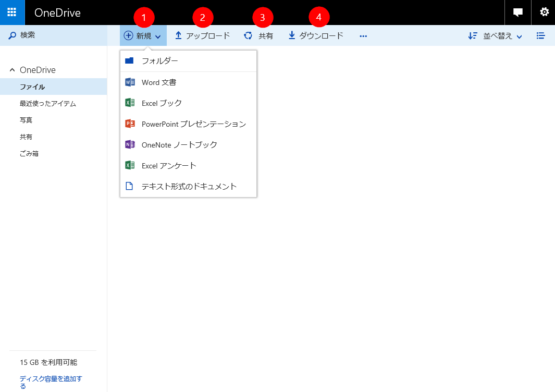Create a OneNote ノートブック
Image resolution: width=555 pixels, height=392 pixels.
(188, 145)
